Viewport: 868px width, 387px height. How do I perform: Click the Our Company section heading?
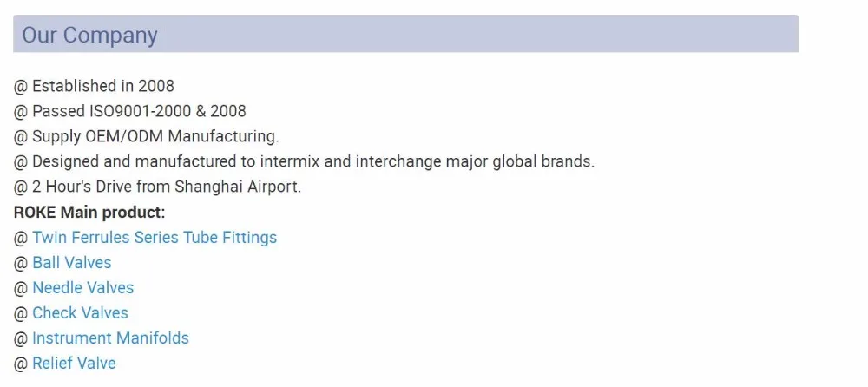coord(89,35)
